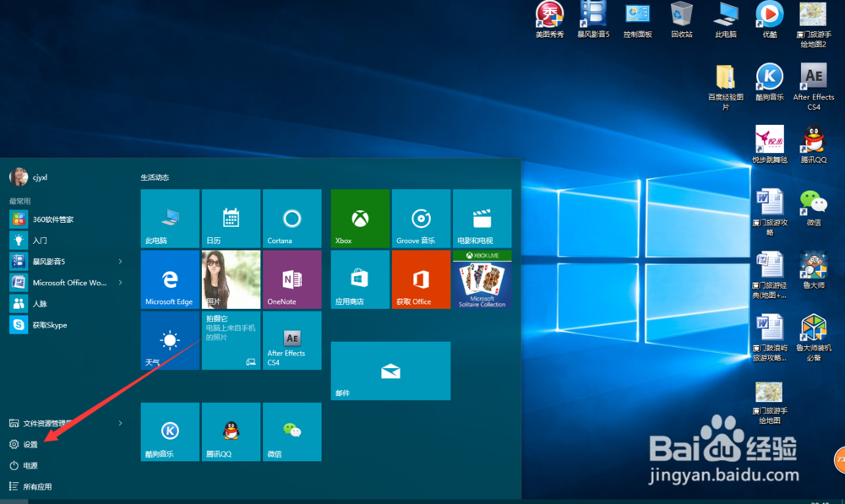
Task: Open the 天气 weather tile
Action: 170,340
